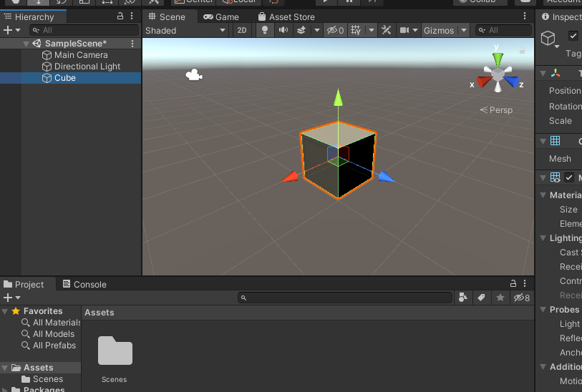Open the Gizmos dropdown arrow
Viewport: 582px width, 392px height.
[464, 30]
